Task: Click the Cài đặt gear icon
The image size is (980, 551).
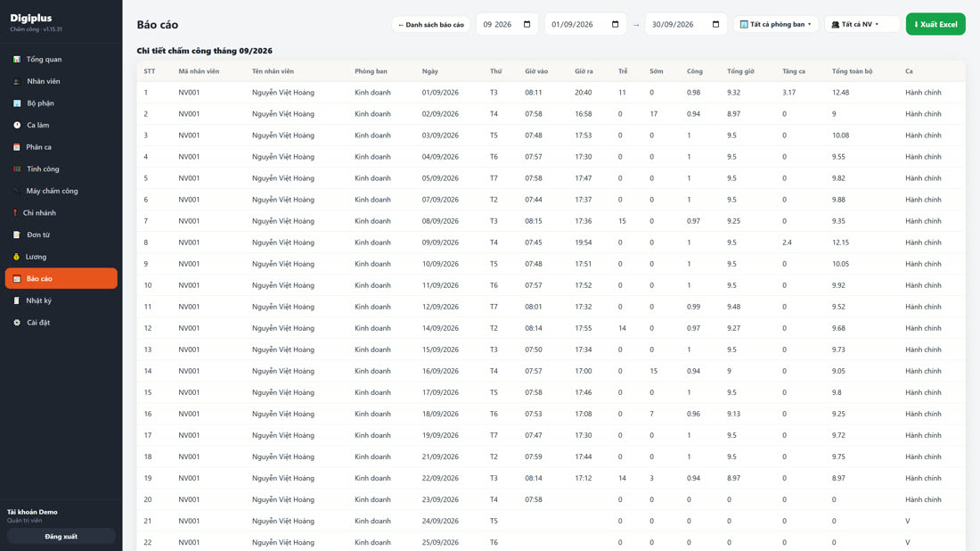Action: pyautogui.click(x=17, y=323)
